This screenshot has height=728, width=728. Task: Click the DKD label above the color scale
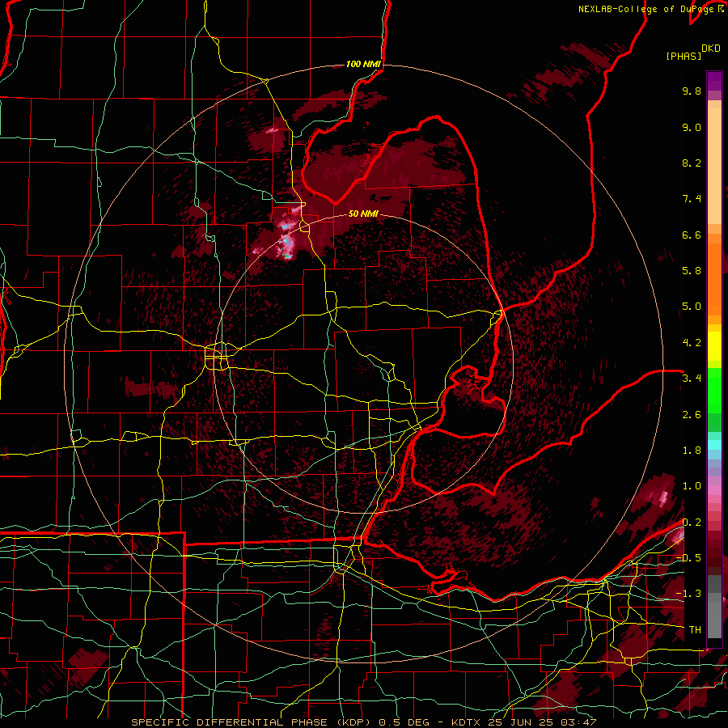pos(711,49)
